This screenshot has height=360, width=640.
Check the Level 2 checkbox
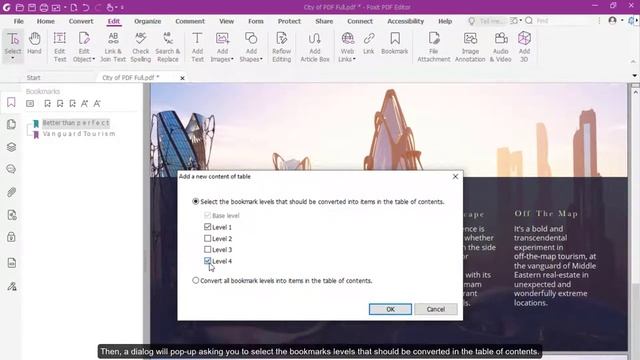point(207,238)
